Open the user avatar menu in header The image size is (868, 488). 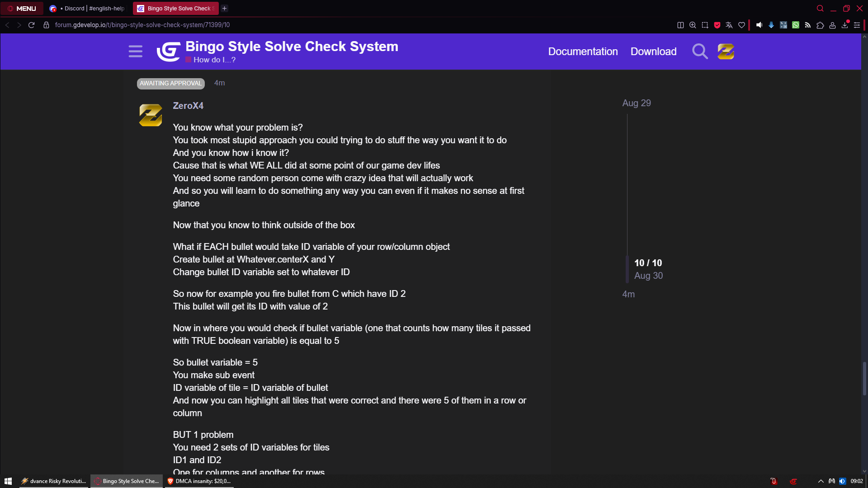[x=726, y=52]
